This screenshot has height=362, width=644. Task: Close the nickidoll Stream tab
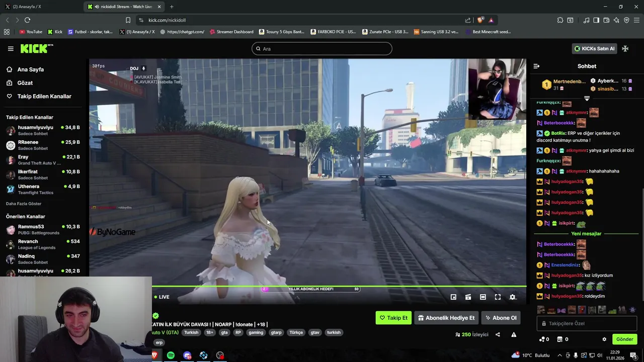pos(159,7)
